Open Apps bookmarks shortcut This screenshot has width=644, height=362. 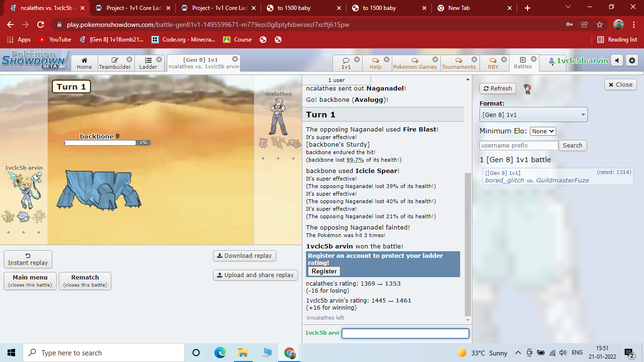(19, 40)
